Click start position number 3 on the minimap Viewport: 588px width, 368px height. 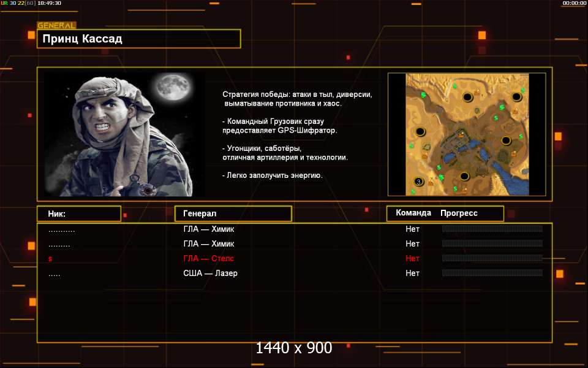[419, 182]
